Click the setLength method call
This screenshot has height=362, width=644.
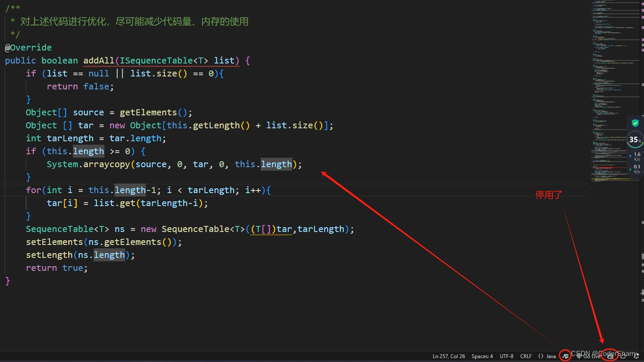coord(49,255)
